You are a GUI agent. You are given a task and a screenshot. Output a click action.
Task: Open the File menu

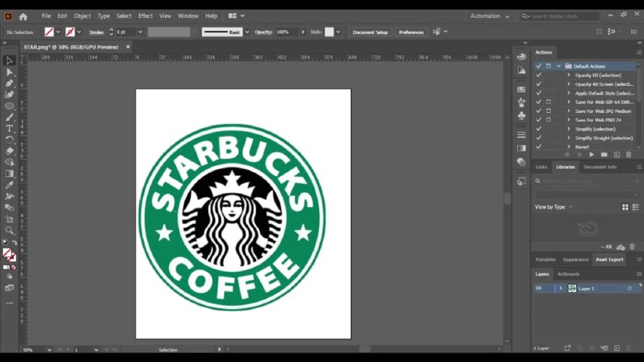pyautogui.click(x=46, y=16)
